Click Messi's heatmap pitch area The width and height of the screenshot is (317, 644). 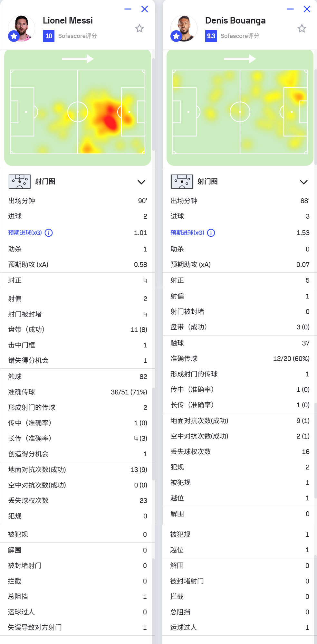(x=78, y=108)
